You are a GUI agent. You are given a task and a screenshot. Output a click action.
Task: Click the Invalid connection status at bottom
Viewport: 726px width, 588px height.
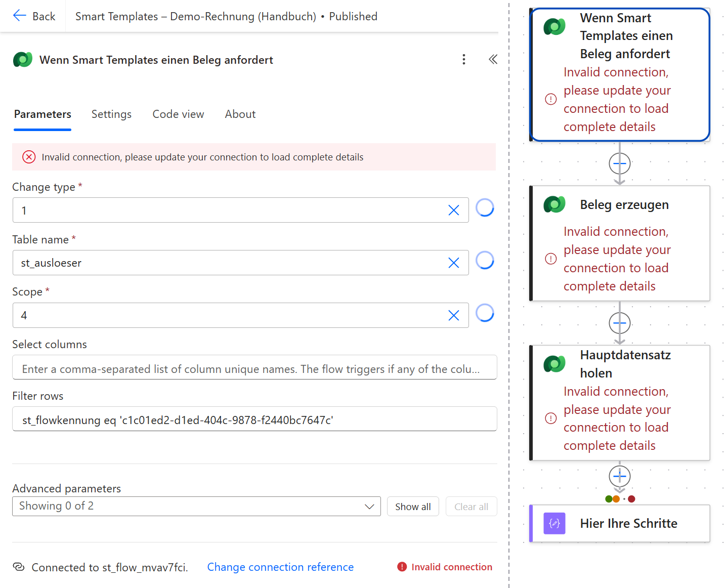pyautogui.click(x=445, y=567)
